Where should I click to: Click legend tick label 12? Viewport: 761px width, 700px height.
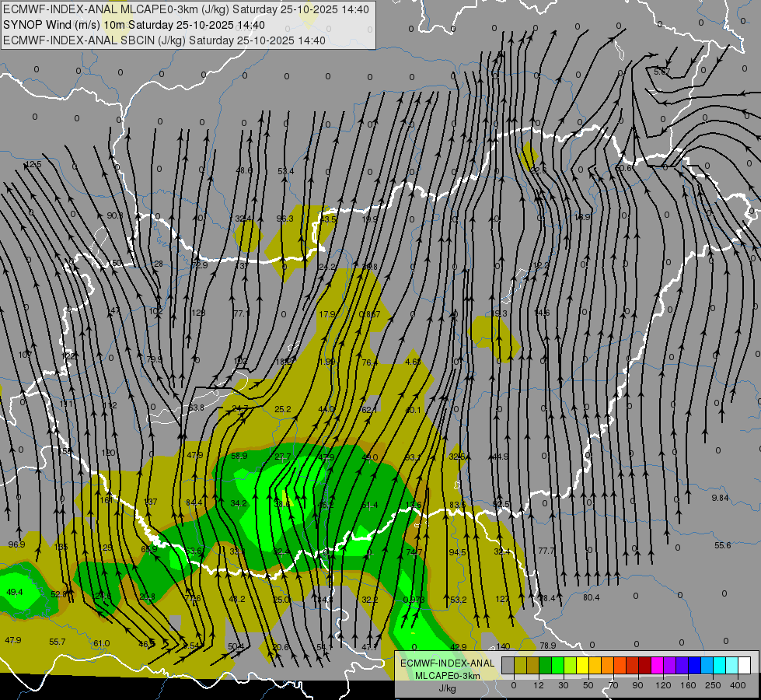pos(539,685)
